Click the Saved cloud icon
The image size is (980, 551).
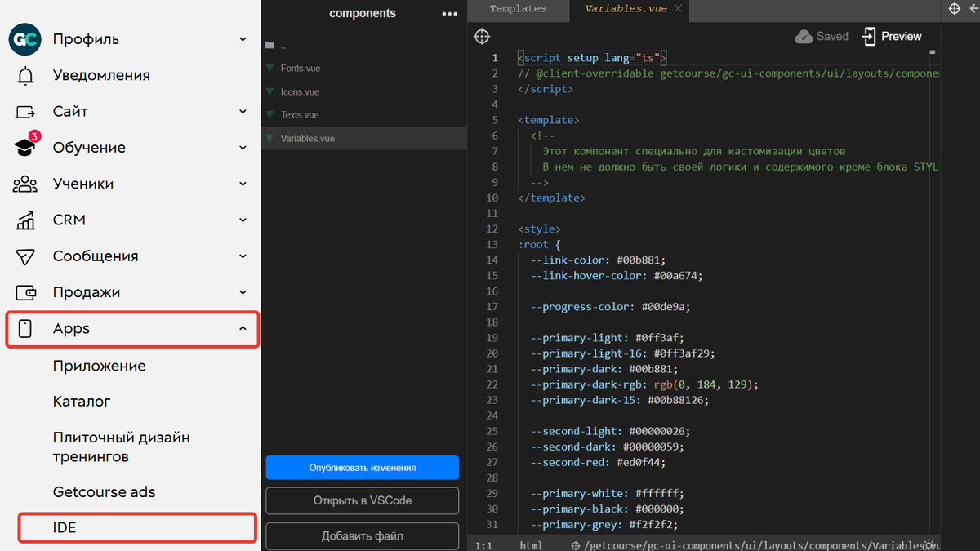[x=804, y=37]
